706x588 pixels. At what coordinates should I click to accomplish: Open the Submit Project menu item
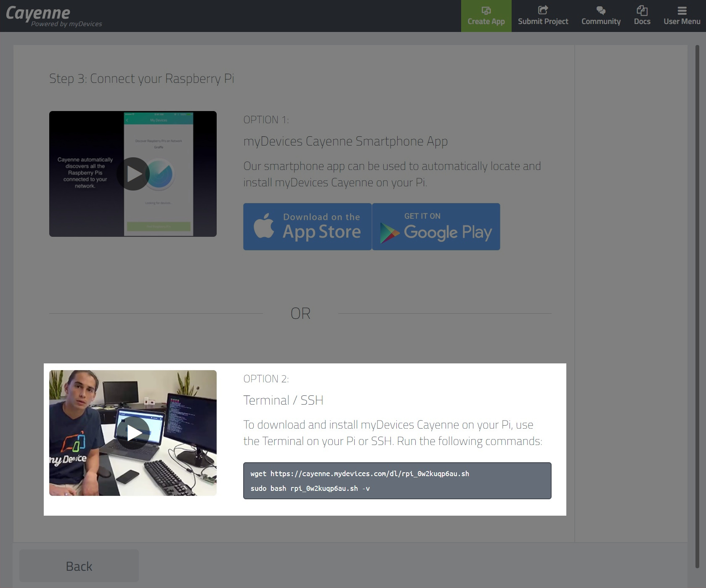pos(543,16)
